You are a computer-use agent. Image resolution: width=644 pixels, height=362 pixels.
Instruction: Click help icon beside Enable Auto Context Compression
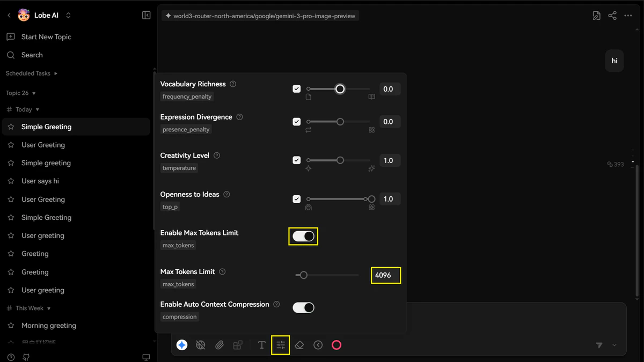point(276,304)
